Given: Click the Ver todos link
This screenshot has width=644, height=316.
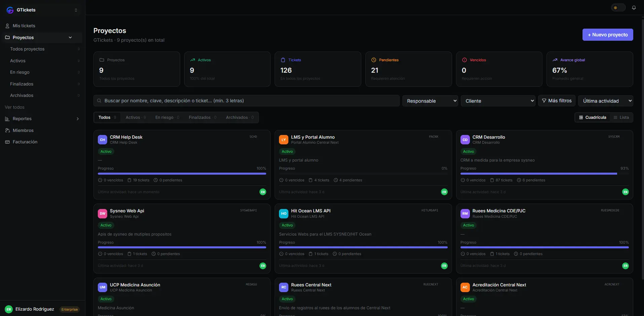Looking at the screenshot, I should coord(14,107).
